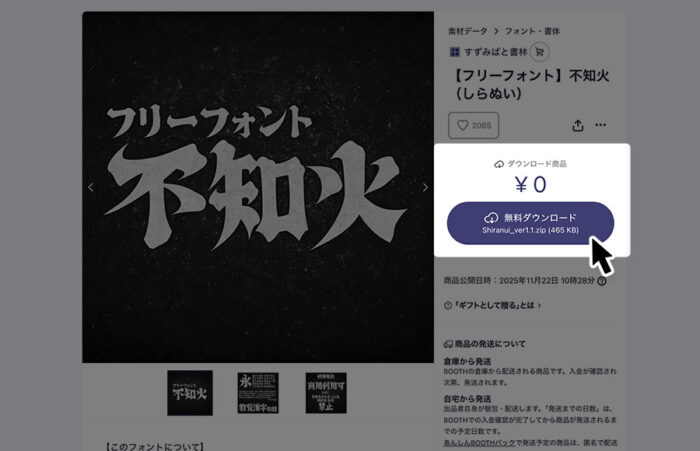Open the three-dots more options menu
The width and height of the screenshot is (700, 451).
pos(601,125)
